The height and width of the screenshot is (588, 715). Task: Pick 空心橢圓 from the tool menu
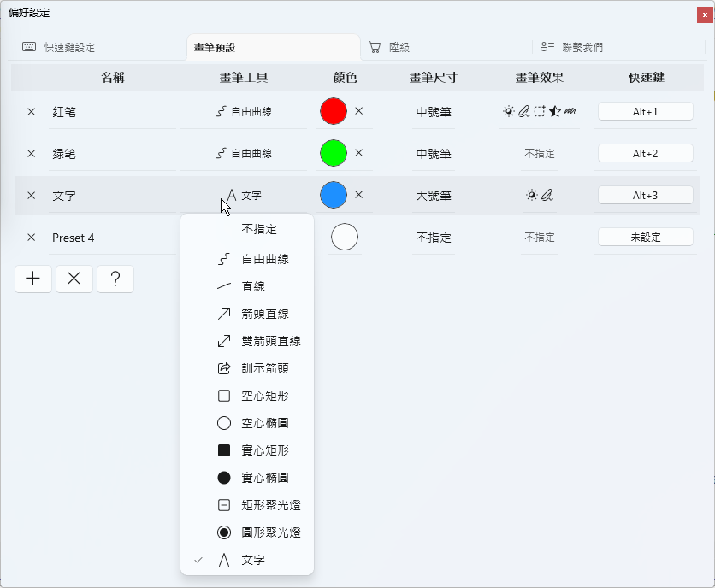pyautogui.click(x=247, y=423)
